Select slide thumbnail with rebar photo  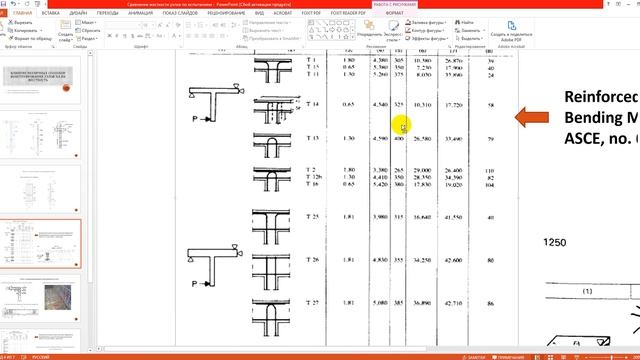40,299
